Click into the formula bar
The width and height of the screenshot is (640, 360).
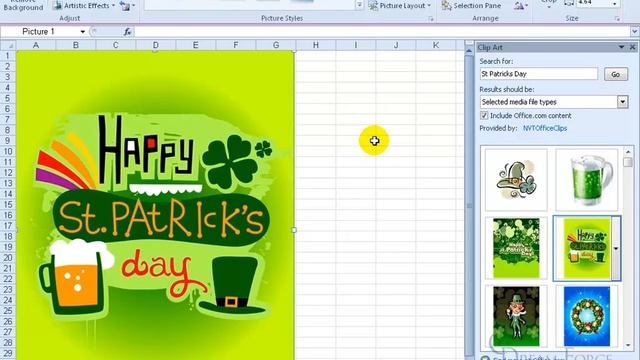(x=382, y=31)
